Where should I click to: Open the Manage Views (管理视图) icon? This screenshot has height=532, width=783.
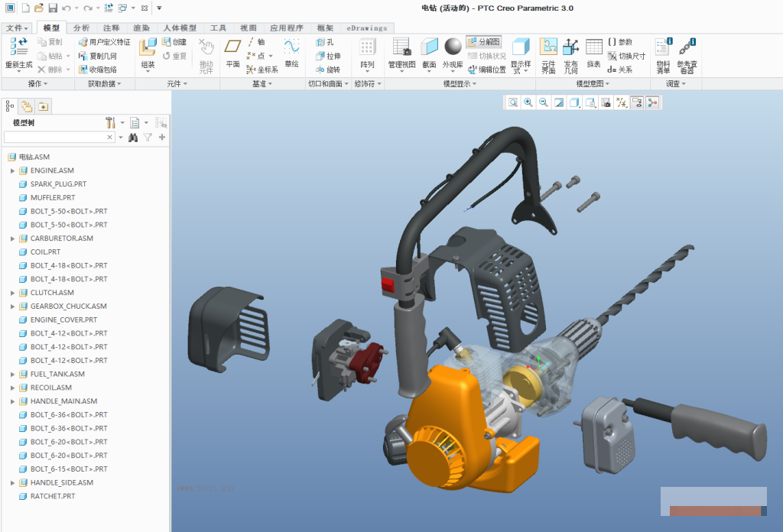coord(401,47)
